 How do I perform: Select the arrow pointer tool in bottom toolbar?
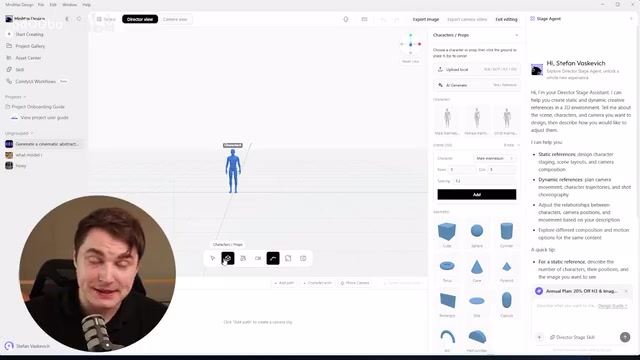pos(213,258)
